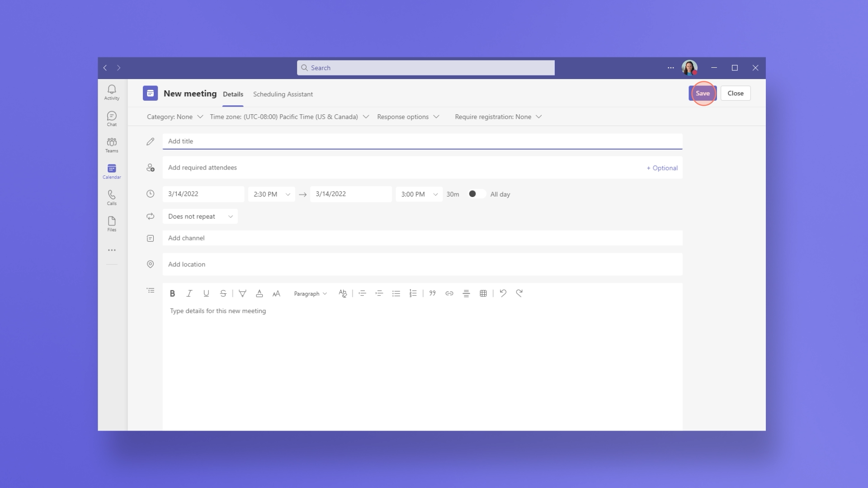Click the New meeting calendar icon
868x488 pixels.
(150, 93)
